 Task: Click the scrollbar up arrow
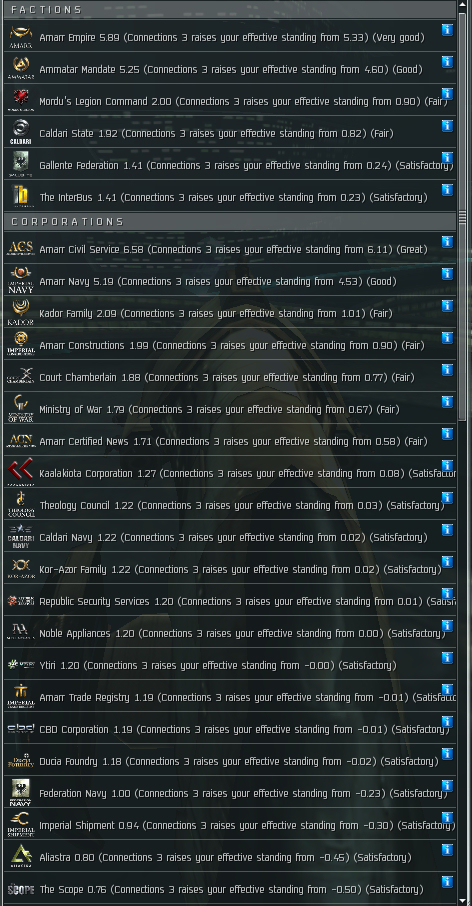pos(462,5)
